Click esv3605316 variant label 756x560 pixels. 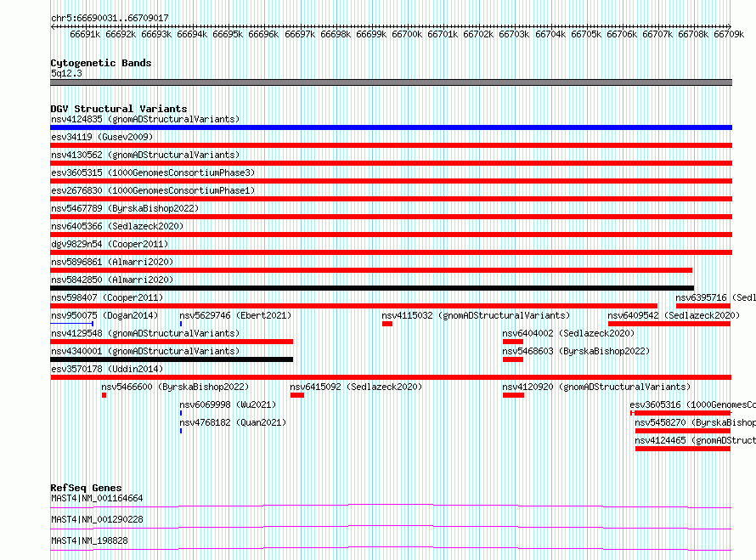[693, 404]
